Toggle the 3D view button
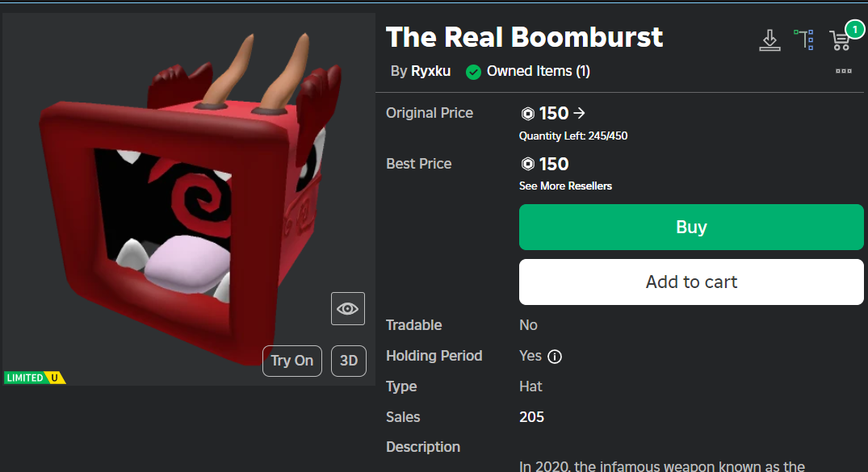The height and width of the screenshot is (472, 868). pos(349,361)
